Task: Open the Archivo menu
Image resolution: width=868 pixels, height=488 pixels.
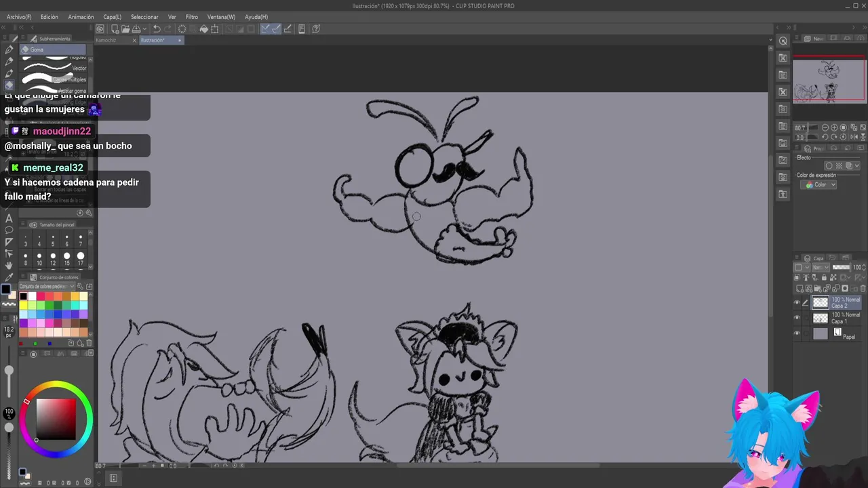Action: pos(18,17)
